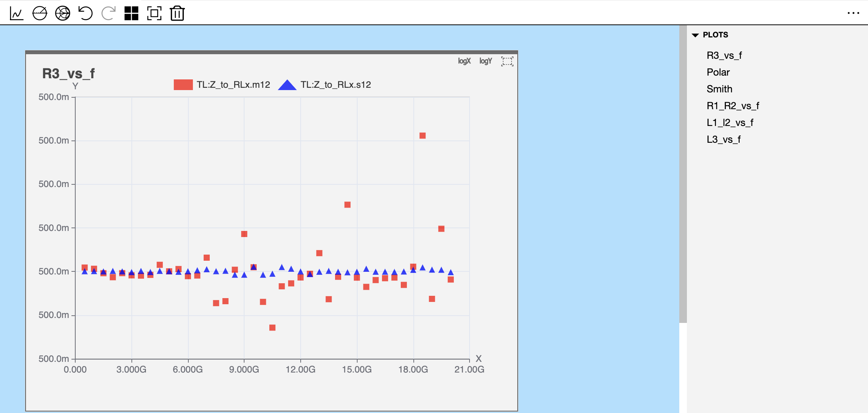Image resolution: width=868 pixels, height=413 pixels.
Task: Click the redo arrow icon
Action: 108,13
